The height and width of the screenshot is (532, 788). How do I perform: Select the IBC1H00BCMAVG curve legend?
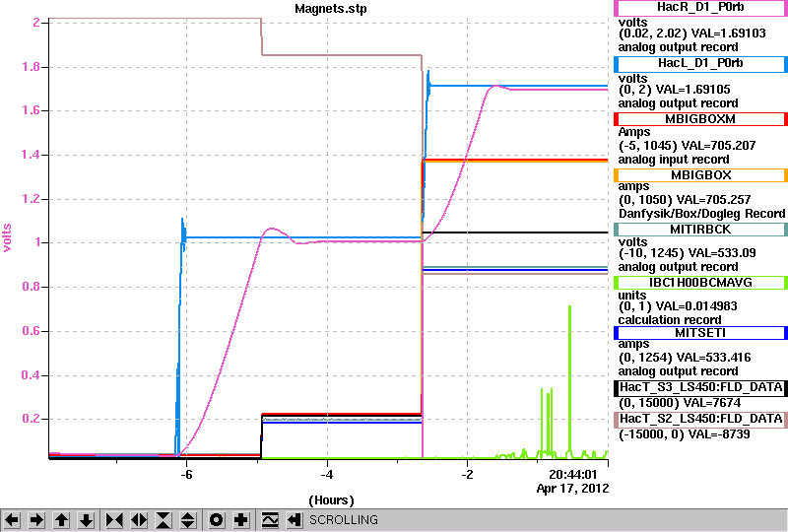(700, 283)
